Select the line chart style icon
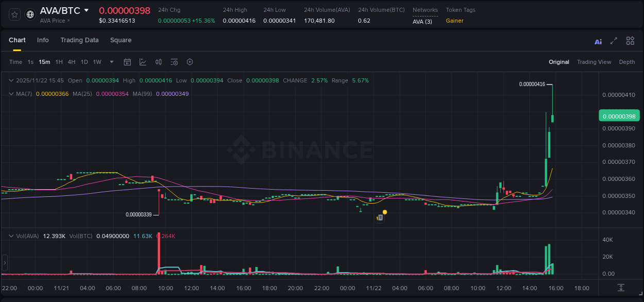 coord(143,62)
